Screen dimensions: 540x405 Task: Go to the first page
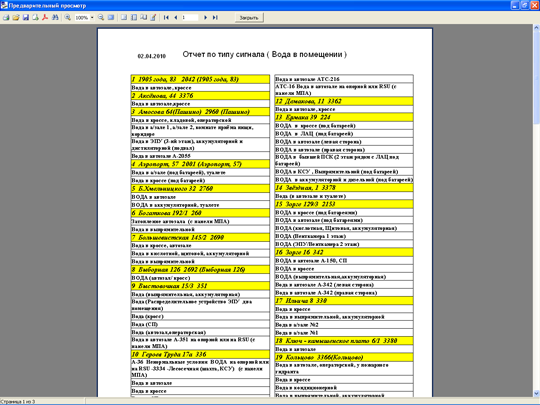coord(166,17)
